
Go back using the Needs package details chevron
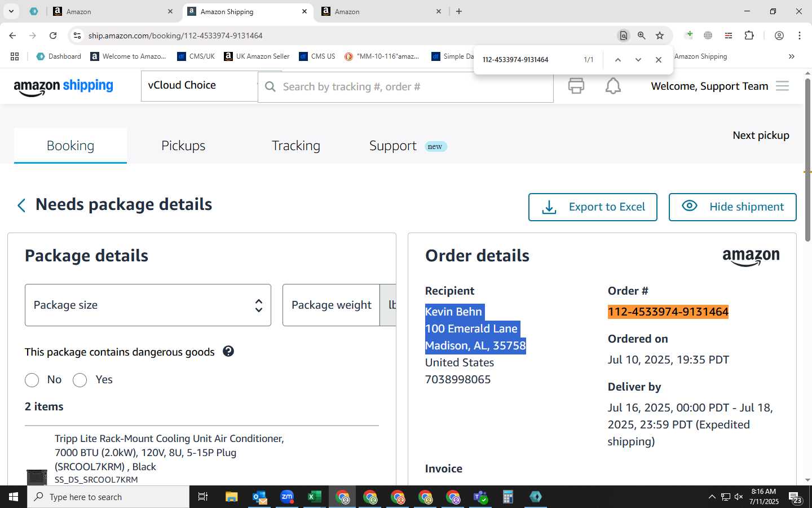coord(21,205)
